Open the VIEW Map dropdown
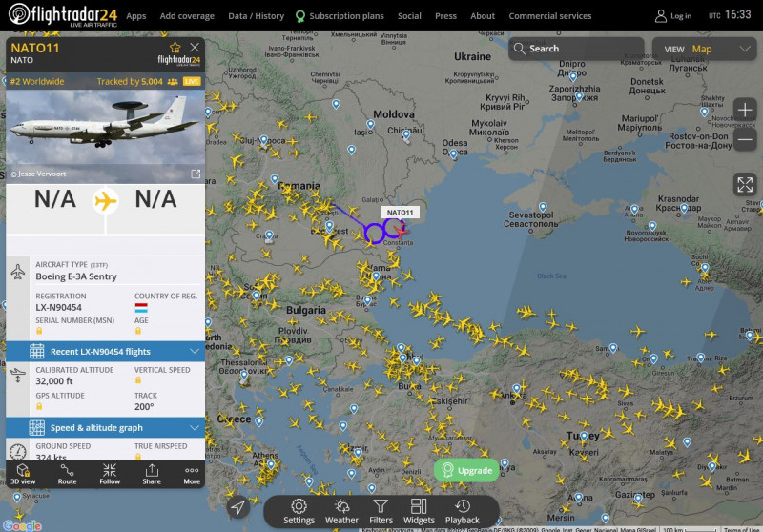The height and width of the screenshot is (532, 763). (704, 49)
